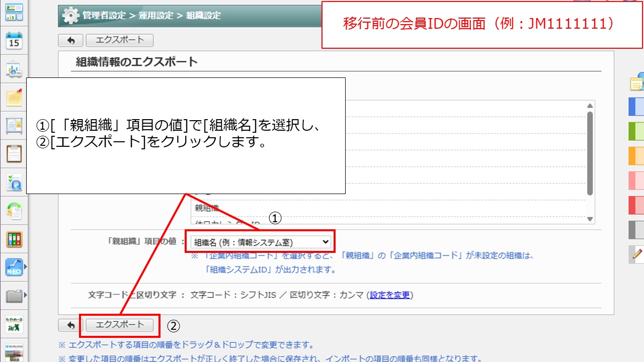Expand the arrow beside the NEO icon
The width and height of the screenshot is (644, 362).
coord(25,267)
